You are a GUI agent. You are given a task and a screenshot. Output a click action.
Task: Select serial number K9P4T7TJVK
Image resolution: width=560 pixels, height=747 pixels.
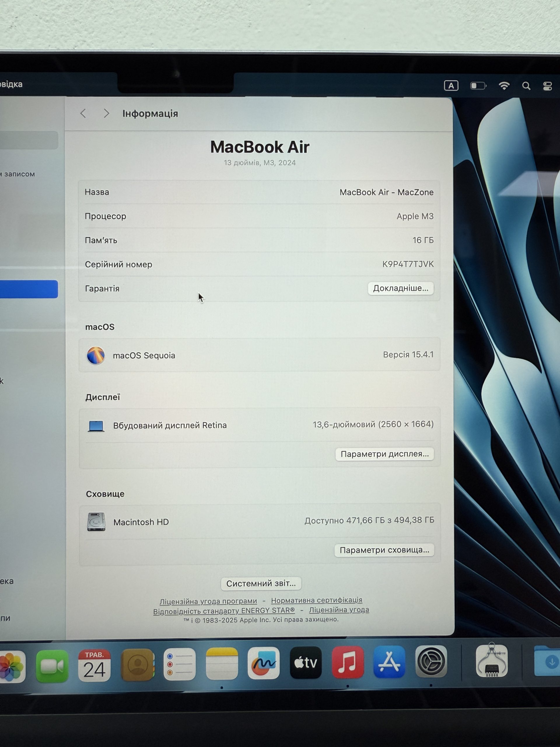point(408,264)
